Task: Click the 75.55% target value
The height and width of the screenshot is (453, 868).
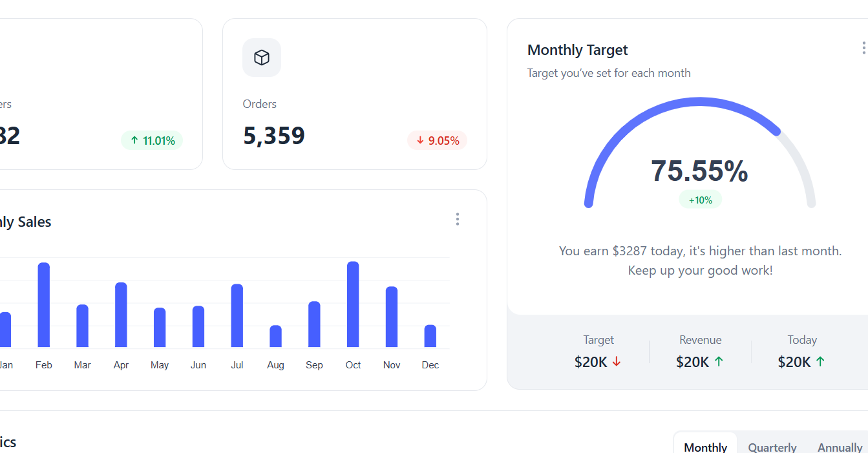Action: [x=699, y=171]
